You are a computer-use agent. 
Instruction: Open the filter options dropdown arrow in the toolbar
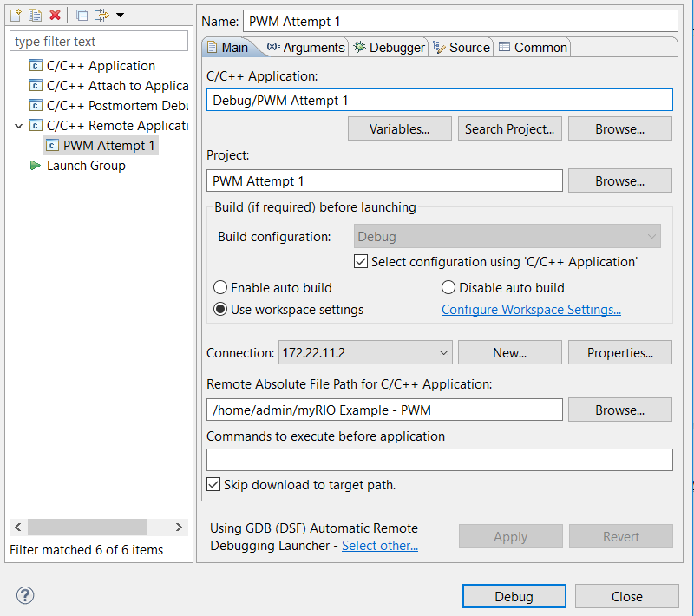coord(120,15)
